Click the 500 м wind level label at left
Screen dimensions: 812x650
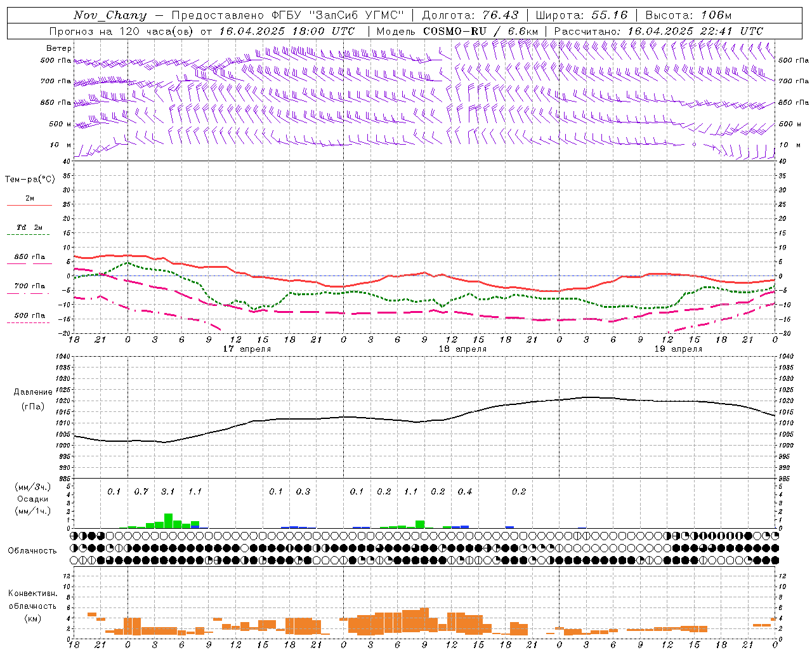60,124
